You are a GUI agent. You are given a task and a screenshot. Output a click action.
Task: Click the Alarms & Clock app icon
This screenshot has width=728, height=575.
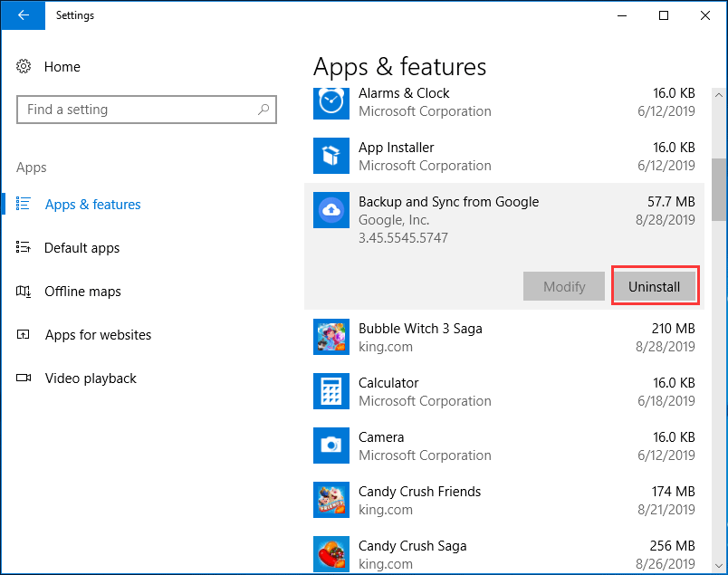click(x=331, y=101)
